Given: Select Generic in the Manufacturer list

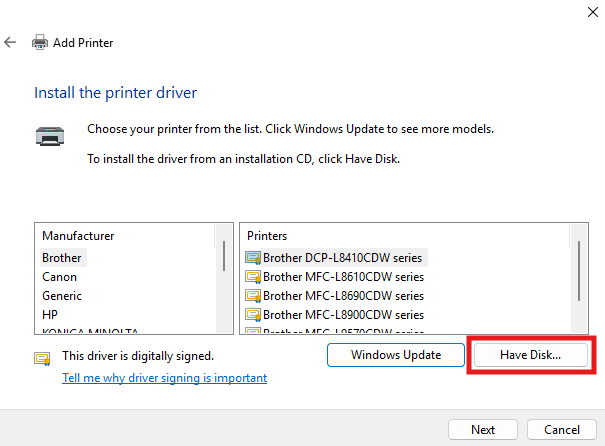Looking at the screenshot, I should coord(62,296).
